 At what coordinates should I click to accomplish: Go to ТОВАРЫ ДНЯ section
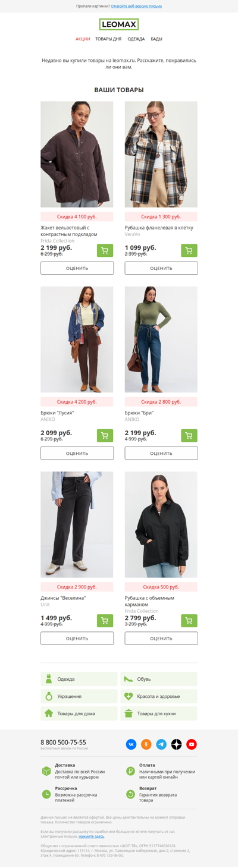(x=108, y=39)
